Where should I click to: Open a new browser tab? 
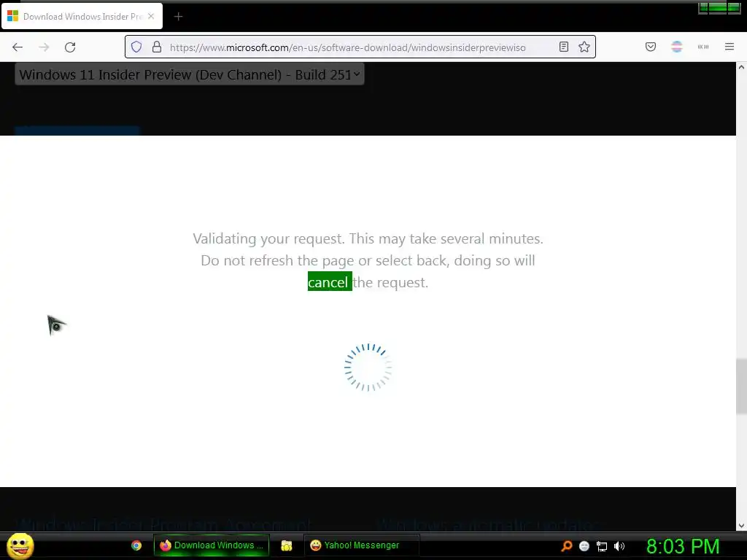[178, 17]
